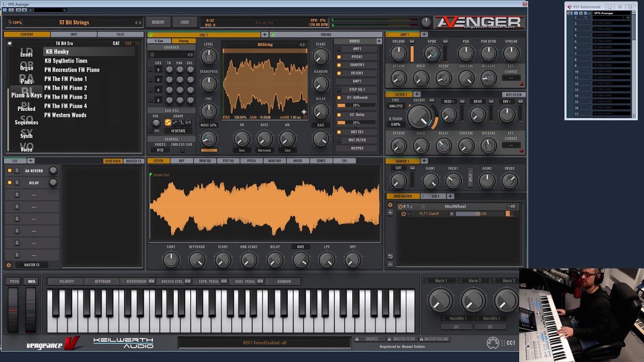This screenshot has height=362, width=644.
Task: Open the MIXER tab
Action: 298,161
